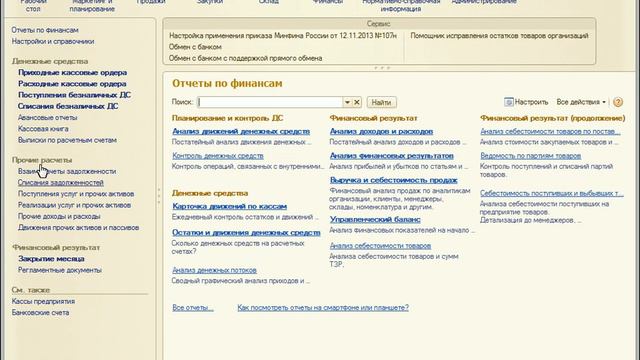Open Поступления услуг и прочих активов

tap(76, 194)
